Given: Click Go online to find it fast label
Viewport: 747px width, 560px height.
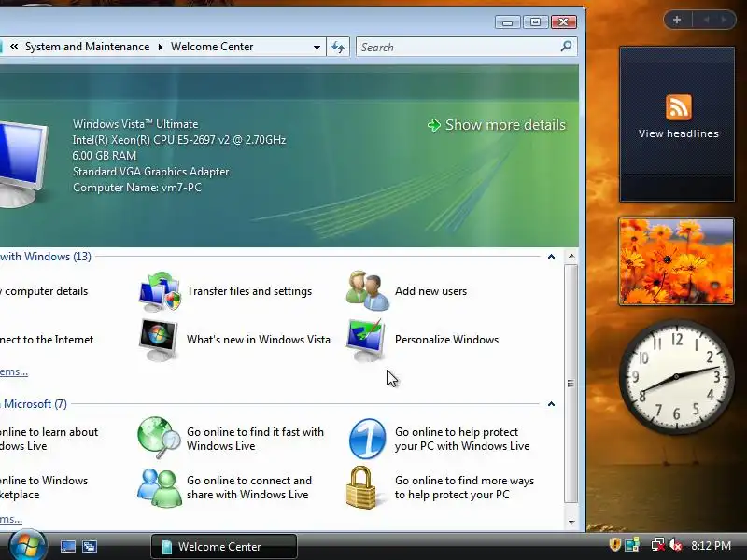Looking at the screenshot, I should click(x=255, y=439).
